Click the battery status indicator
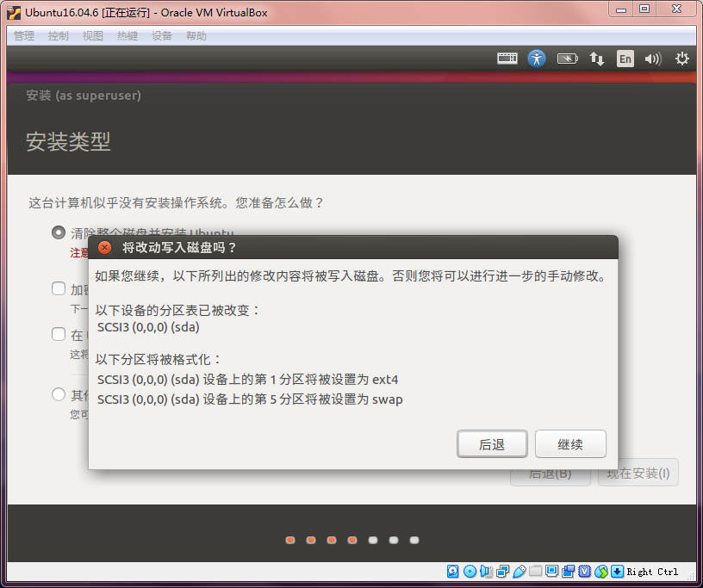Viewport: 703px width, 588px height. (x=567, y=59)
